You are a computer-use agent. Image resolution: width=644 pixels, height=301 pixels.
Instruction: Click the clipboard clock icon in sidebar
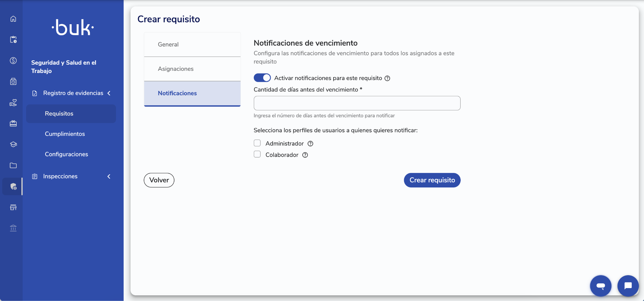pyautogui.click(x=13, y=40)
